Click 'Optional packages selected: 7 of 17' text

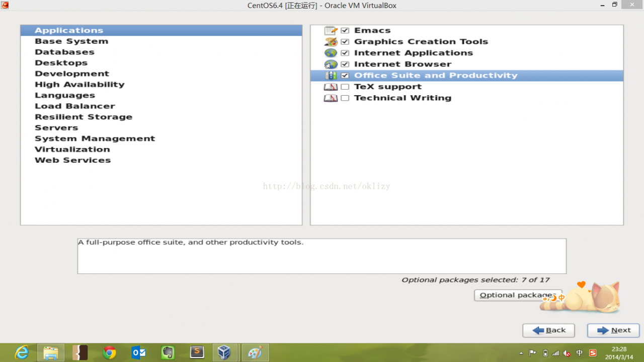point(475,280)
